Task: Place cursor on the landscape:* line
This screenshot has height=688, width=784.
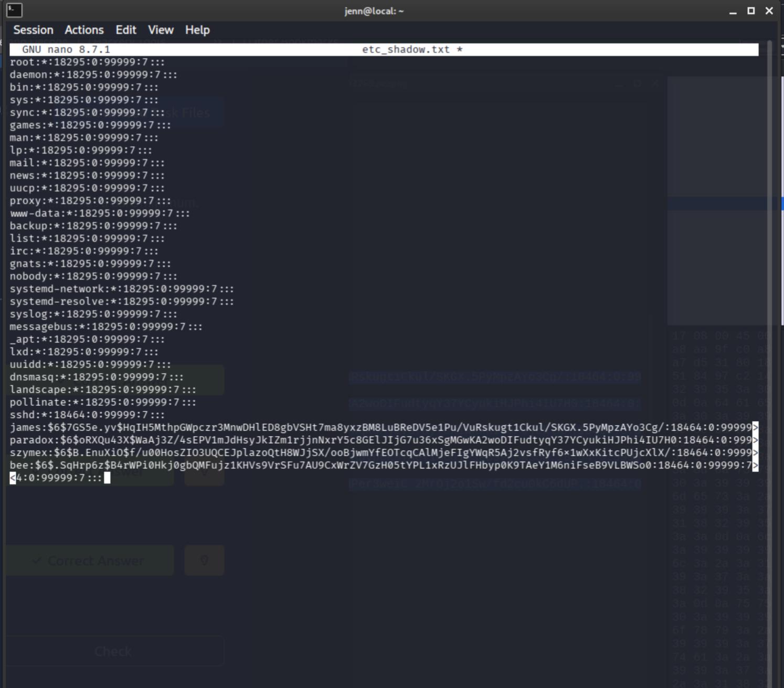Action: (x=103, y=389)
